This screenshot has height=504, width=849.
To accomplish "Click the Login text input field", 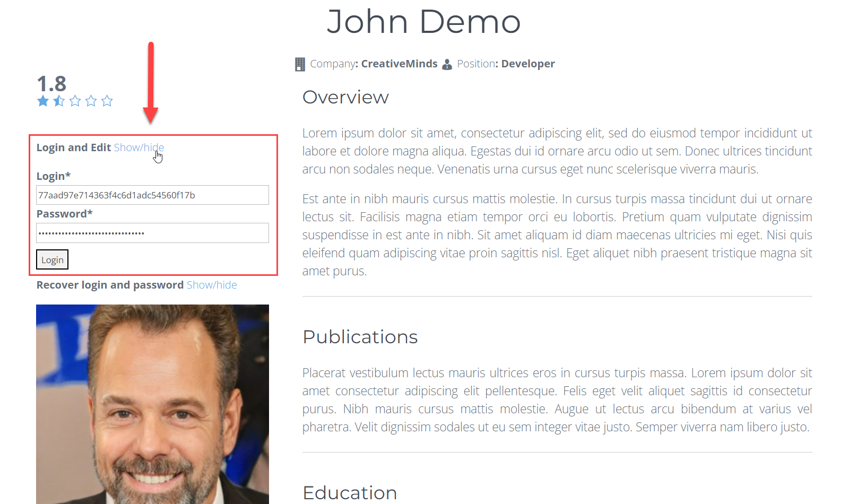I will tap(152, 195).
